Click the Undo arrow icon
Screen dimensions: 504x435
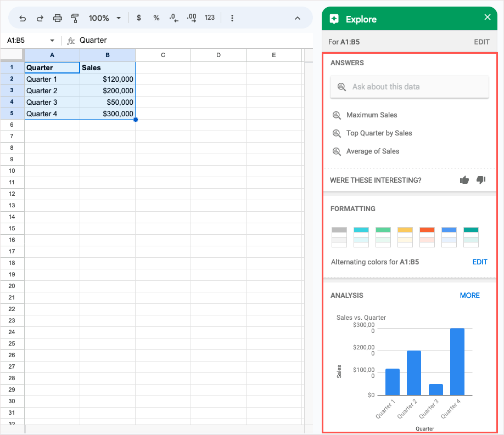pos(23,18)
